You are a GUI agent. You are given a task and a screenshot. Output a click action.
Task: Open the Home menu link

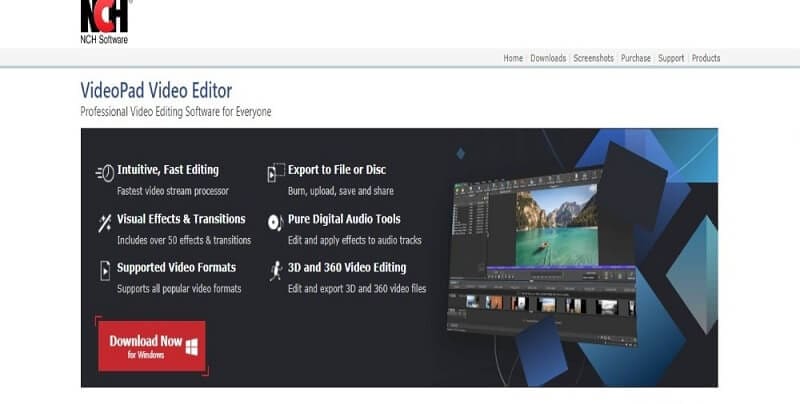tap(513, 58)
